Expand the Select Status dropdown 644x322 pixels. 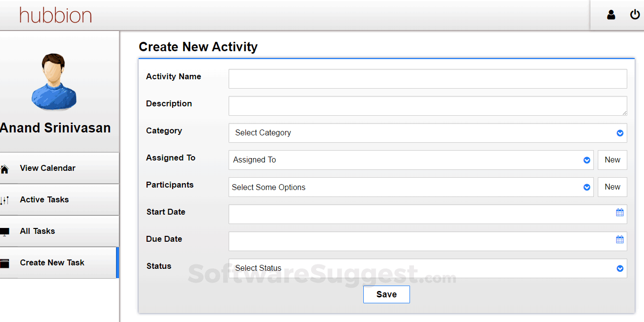pyautogui.click(x=427, y=268)
